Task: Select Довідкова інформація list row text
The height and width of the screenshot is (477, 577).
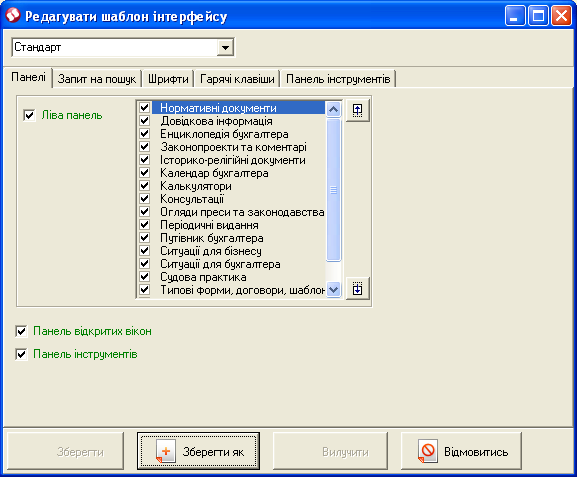Action: tap(216, 121)
